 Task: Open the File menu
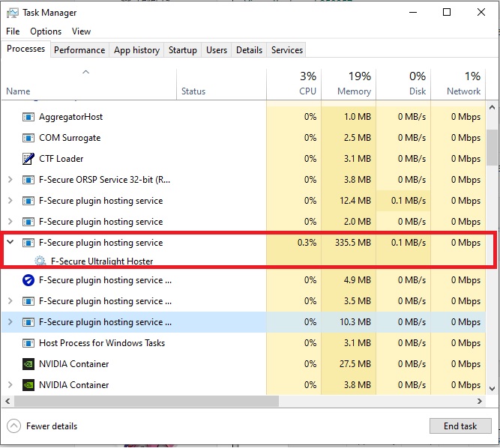(13, 31)
